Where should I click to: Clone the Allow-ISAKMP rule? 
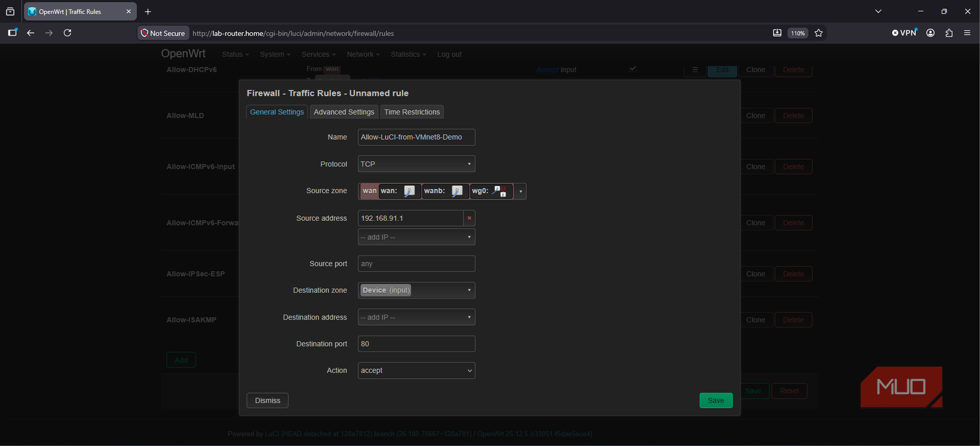(x=755, y=320)
